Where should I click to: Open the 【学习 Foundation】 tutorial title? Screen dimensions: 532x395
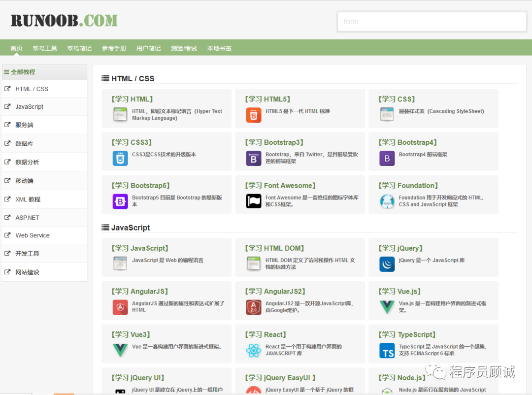coord(408,185)
